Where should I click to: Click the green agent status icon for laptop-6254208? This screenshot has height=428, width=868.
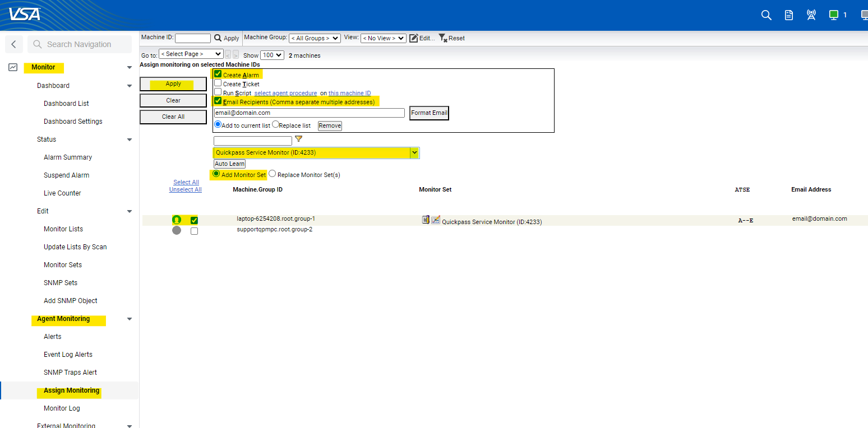[177, 220]
